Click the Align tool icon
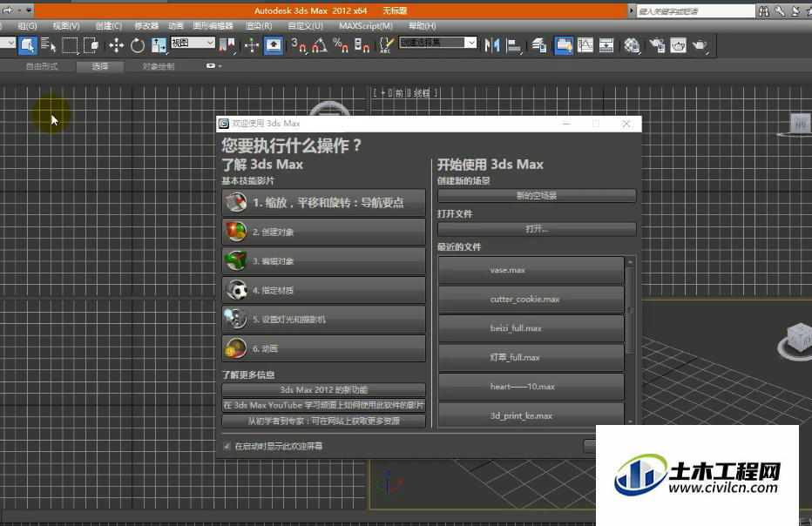The height and width of the screenshot is (526, 812). tap(513, 45)
